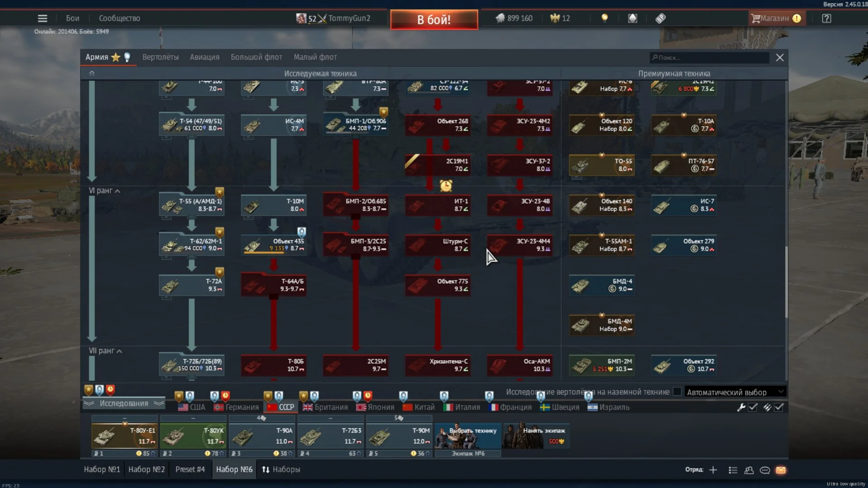Open the help question mark icon

tap(826, 19)
